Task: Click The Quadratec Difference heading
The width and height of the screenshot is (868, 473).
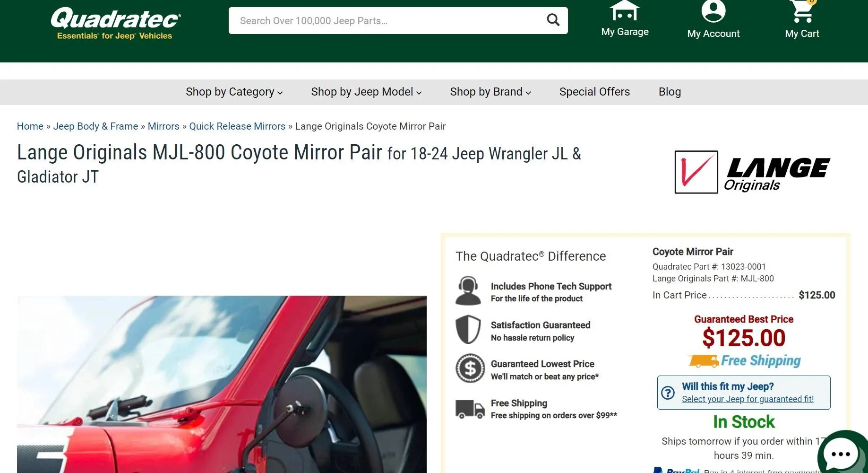Action: click(531, 256)
